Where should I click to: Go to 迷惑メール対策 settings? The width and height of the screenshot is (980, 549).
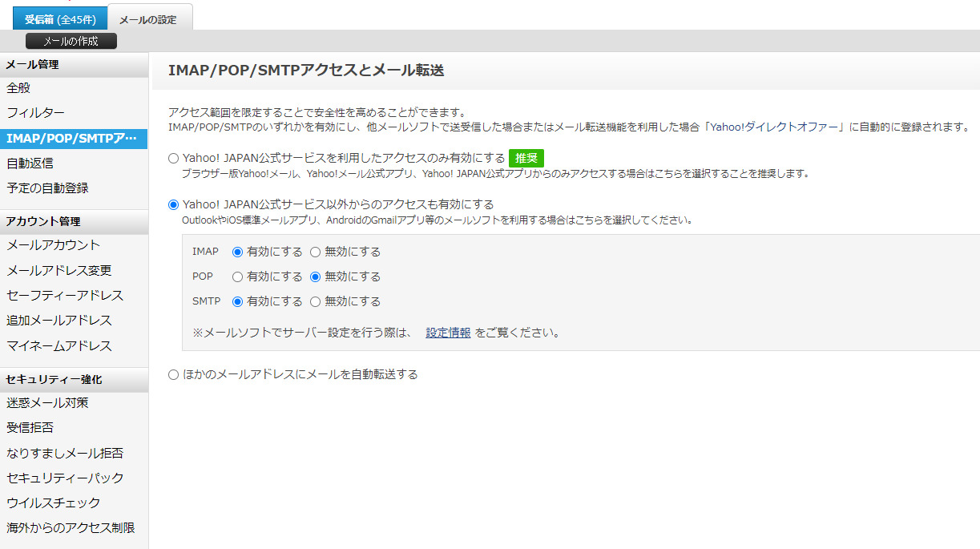pos(47,402)
